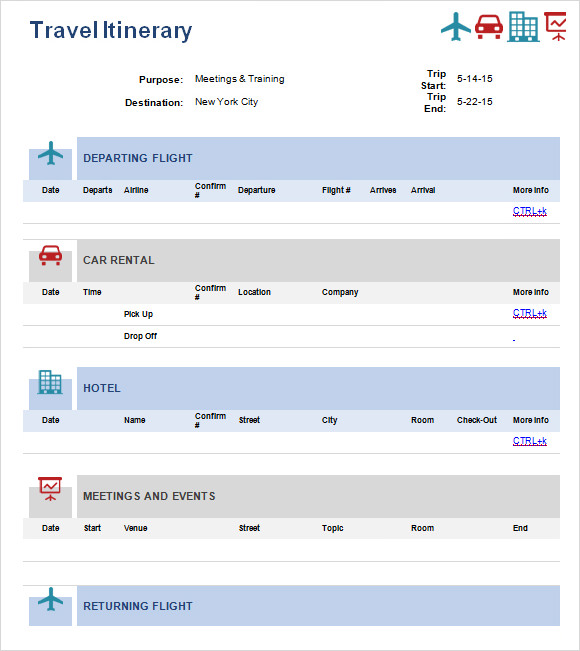The image size is (580, 651).
Task: Select the Car Rental car icon
Action: (50, 255)
